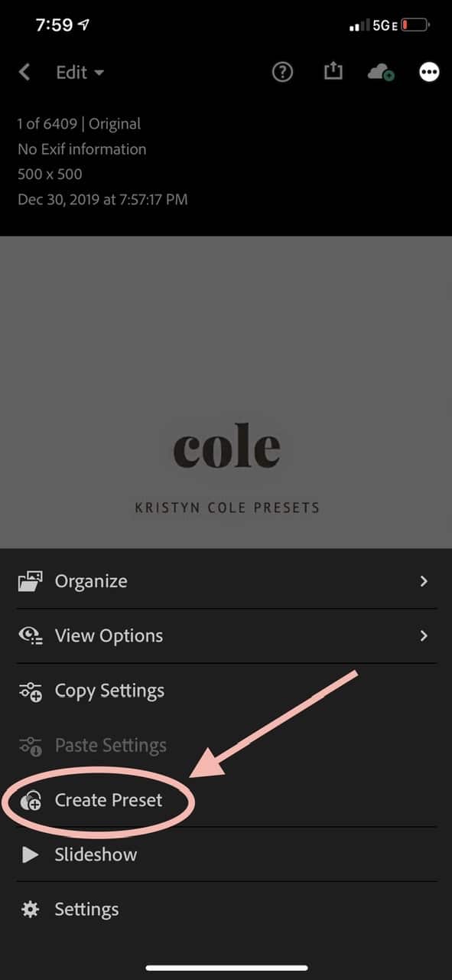Image resolution: width=452 pixels, height=980 pixels.
Task: Tap the back arrow icon
Action: point(25,72)
